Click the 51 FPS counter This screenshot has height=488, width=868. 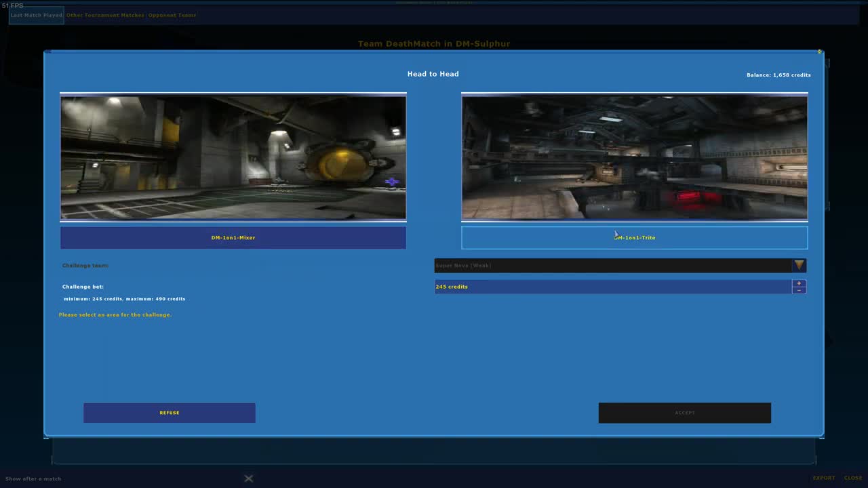pyautogui.click(x=12, y=5)
